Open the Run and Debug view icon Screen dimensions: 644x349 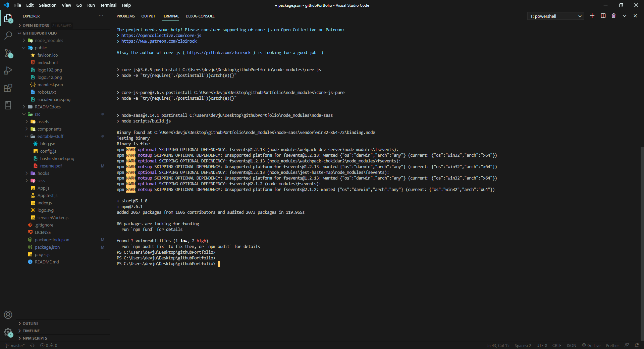pyautogui.click(x=8, y=70)
